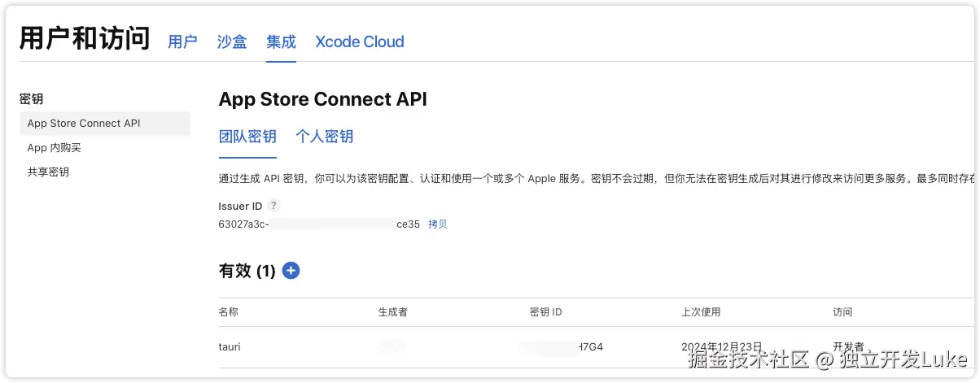
Task: Click the key ID ending in H7G4
Action: click(562, 347)
